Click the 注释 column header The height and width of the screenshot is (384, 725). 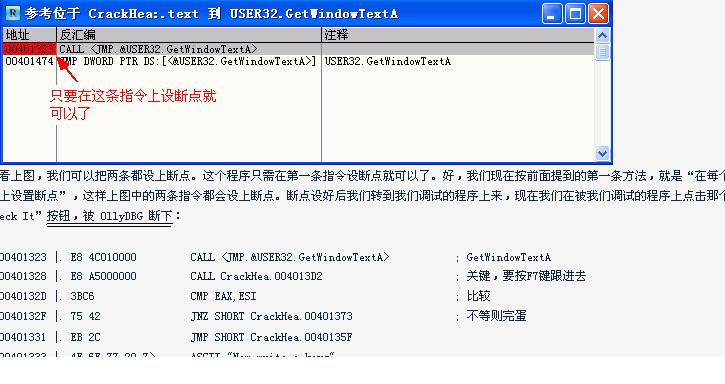pyautogui.click(x=458, y=35)
